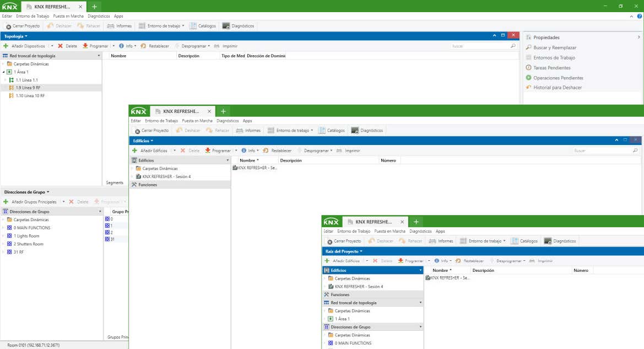Viewport: 644px width, 349px height.
Task: Open the Apps menu in the top window
Action: pyautogui.click(x=118, y=17)
